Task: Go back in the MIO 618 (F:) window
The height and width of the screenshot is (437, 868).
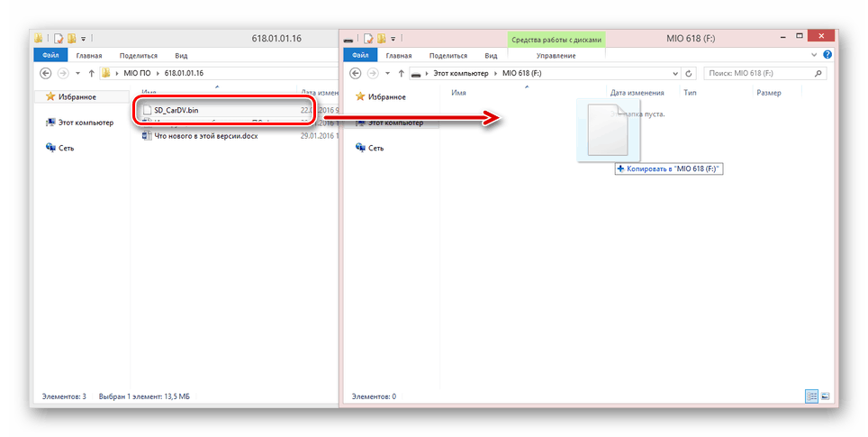Action: pos(355,73)
